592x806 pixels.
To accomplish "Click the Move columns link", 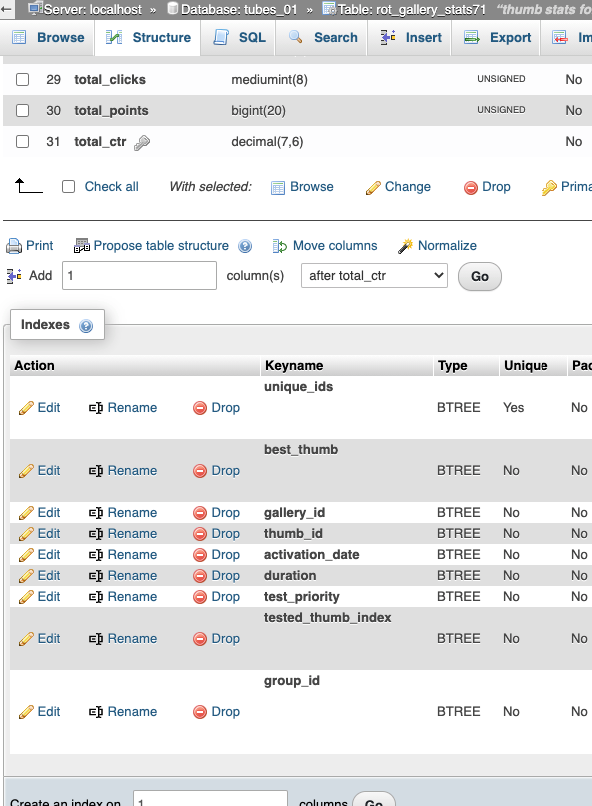I will pos(335,246).
